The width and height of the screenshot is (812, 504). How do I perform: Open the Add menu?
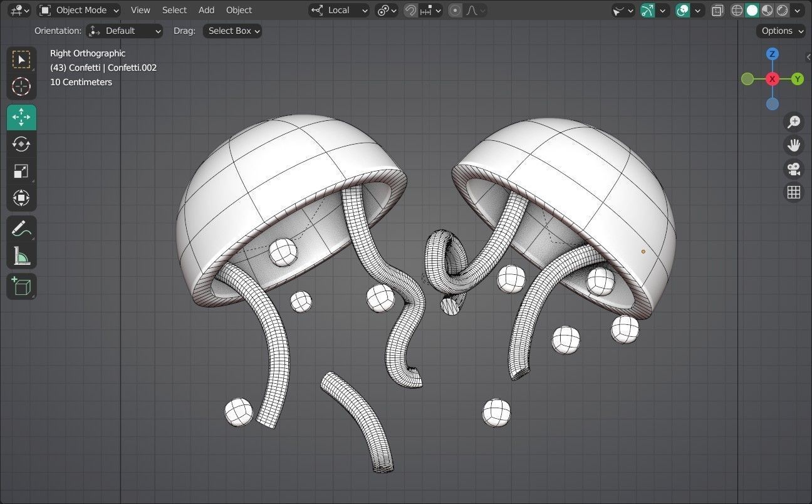206,10
